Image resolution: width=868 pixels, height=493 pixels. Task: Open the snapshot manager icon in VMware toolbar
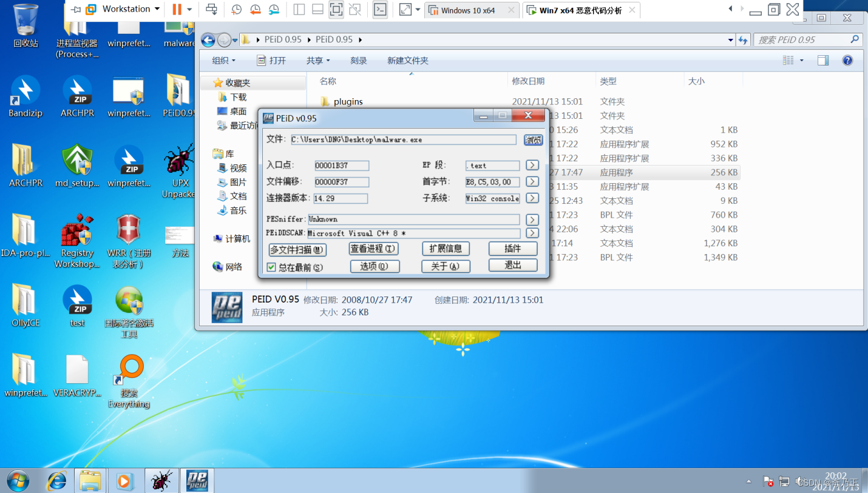(274, 9)
